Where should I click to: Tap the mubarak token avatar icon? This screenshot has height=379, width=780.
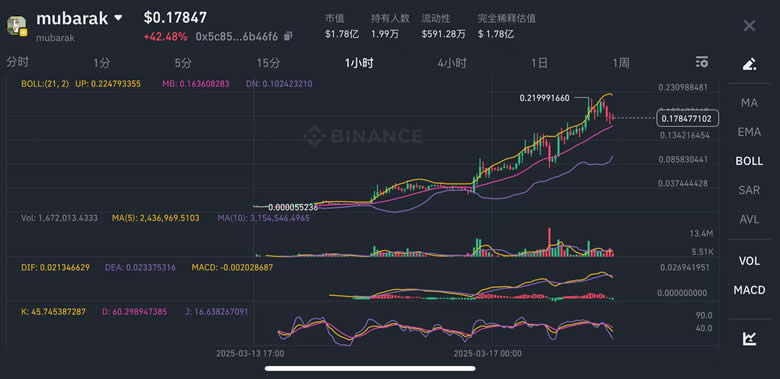click(16, 25)
